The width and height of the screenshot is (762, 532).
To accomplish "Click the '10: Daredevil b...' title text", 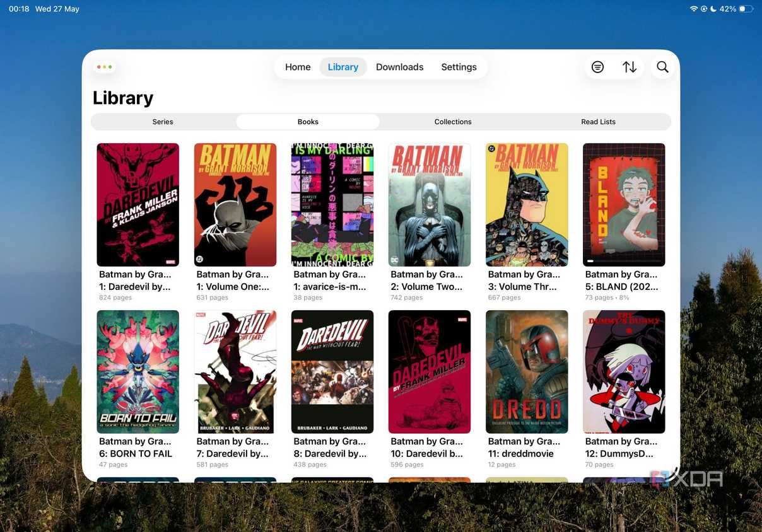I will point(427,453).
